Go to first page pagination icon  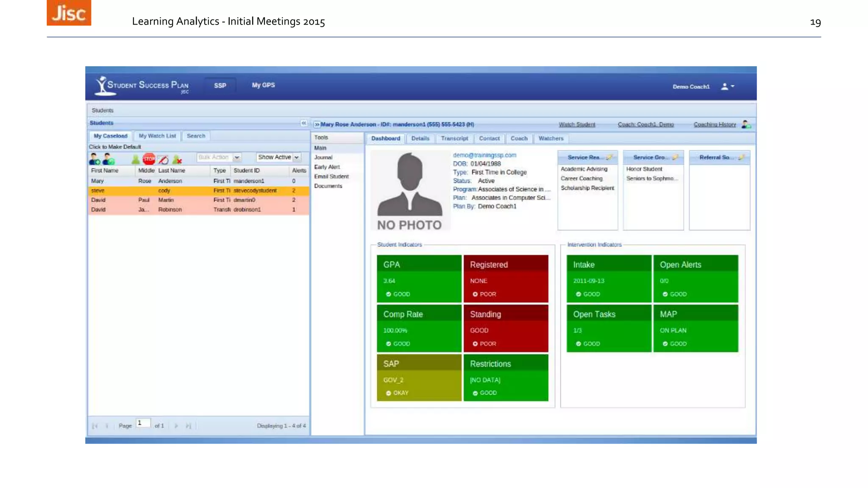click(95, 426)
